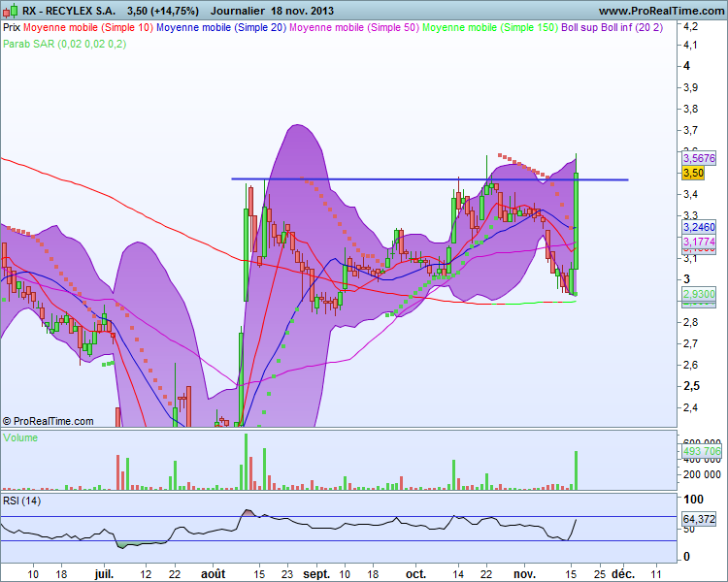Click the bold 4 price axis label
This screenshot has height=582, width=728.
(x=686, y=66)
